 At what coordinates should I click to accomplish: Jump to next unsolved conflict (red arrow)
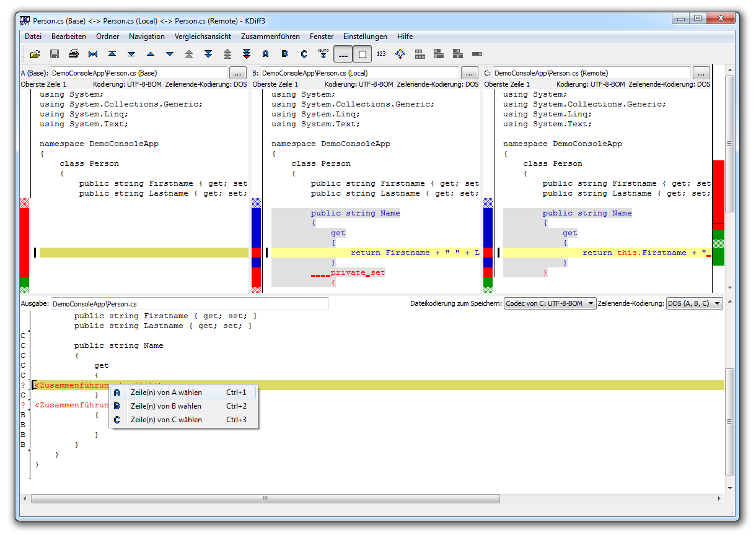pos(247,54)
